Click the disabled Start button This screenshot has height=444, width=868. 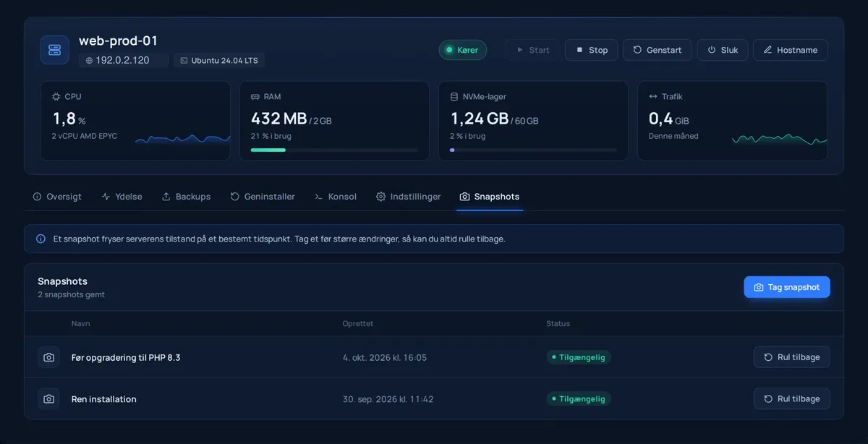click(x=532, y=50)
